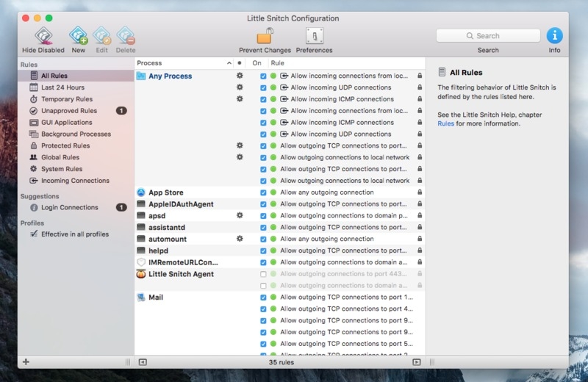The height and width of the screenshot is (382, 588).
Task: Grab the sidebar resize handle
Action: point(128,362)
